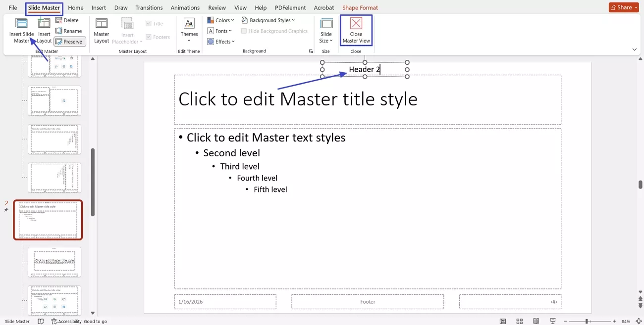Screen dimensions: 644x325
Task: Open the Colors theme palette
Action: pyautogui.click(x=220, y=20)
